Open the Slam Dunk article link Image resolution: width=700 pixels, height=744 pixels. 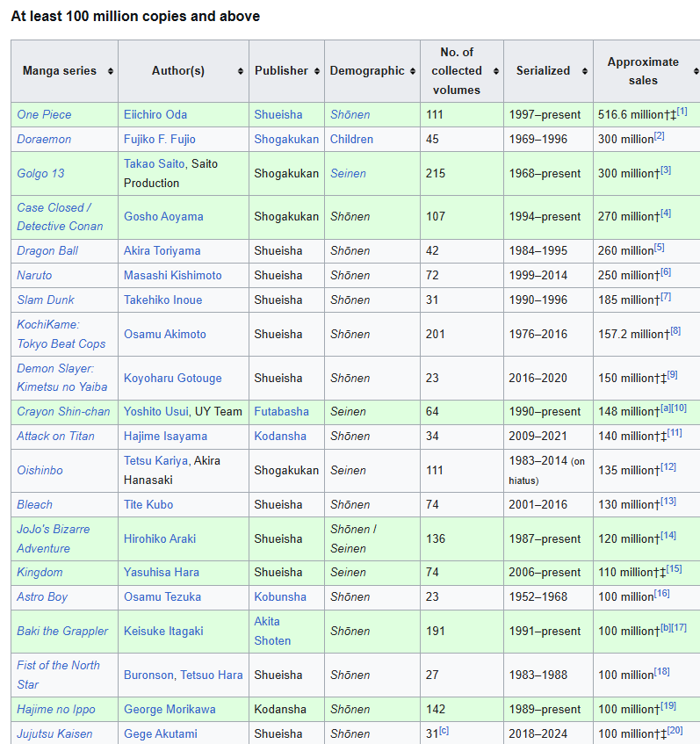click(x=46, y=300)
